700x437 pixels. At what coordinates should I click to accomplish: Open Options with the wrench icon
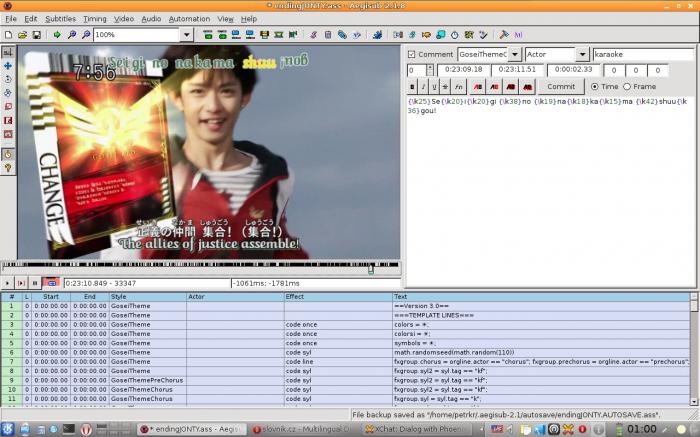coord(504,34)
